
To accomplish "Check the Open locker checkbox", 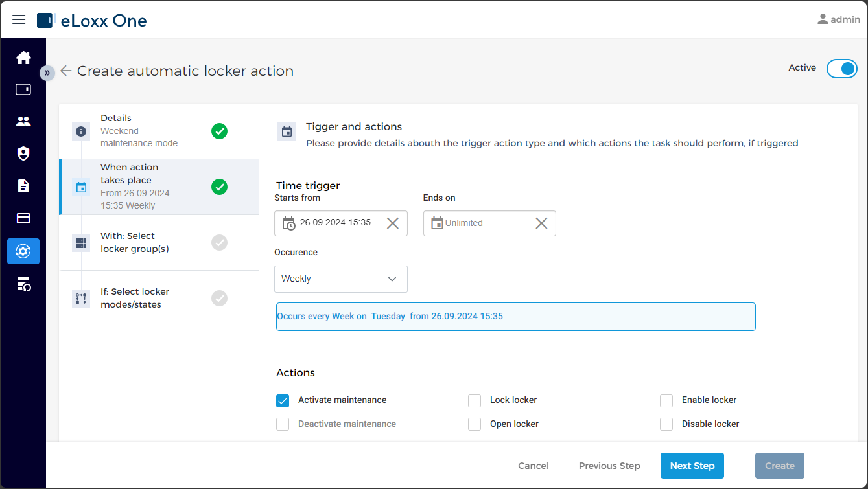I will [x=475, y=424].
